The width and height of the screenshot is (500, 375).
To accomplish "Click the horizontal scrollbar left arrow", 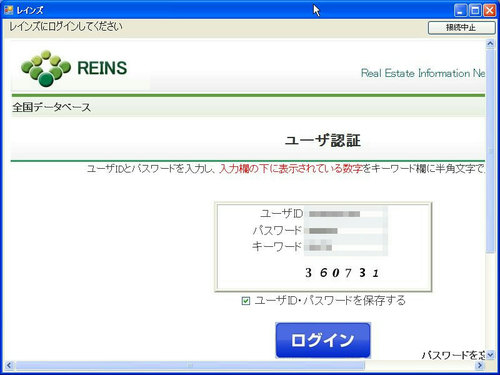I will [9, 365].
